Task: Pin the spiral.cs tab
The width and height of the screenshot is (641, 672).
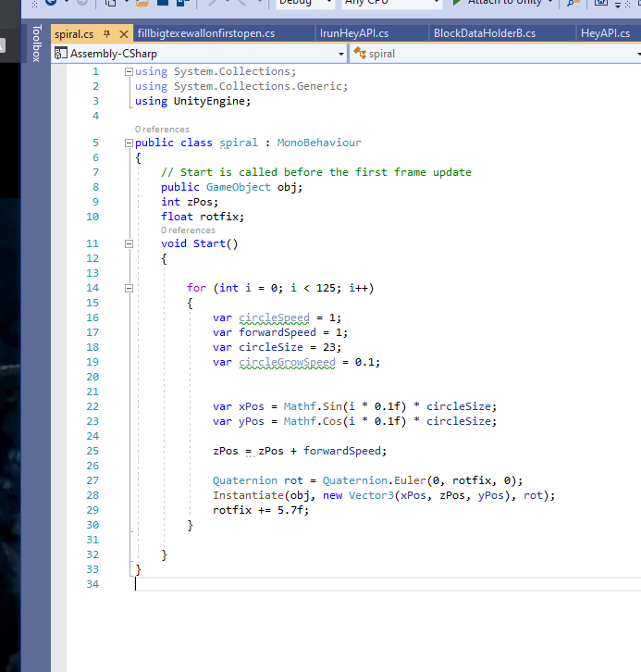Action: point(107,34)
